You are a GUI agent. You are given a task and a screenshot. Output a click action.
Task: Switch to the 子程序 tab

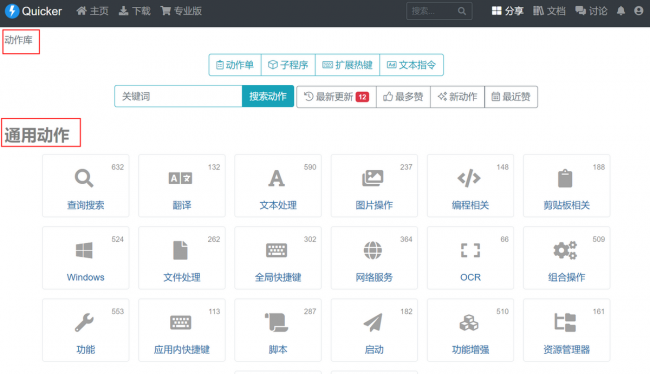tap(288, 65)
